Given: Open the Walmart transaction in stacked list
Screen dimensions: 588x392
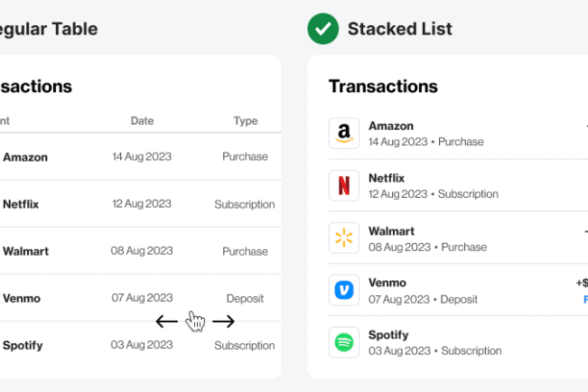Looking at the screenshot, I should click(x=452, y=238).
